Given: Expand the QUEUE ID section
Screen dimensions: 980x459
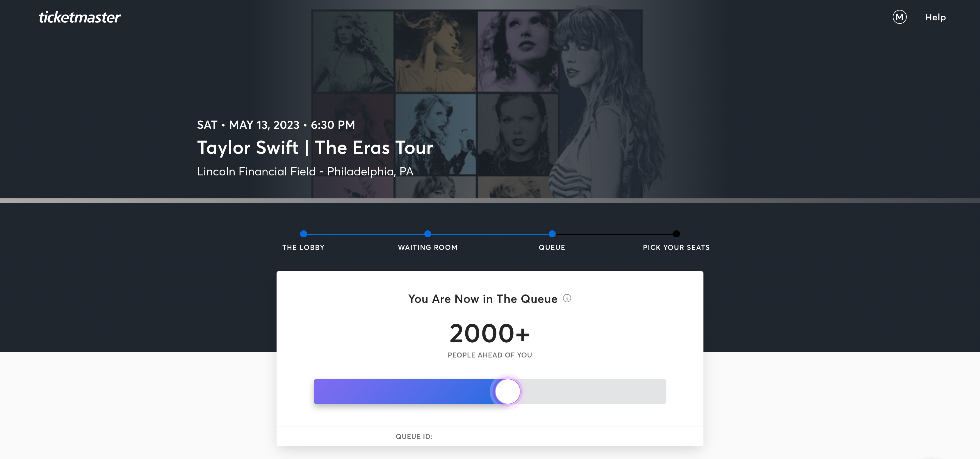Looking at the screenshot, I should [x=414, y=436].
